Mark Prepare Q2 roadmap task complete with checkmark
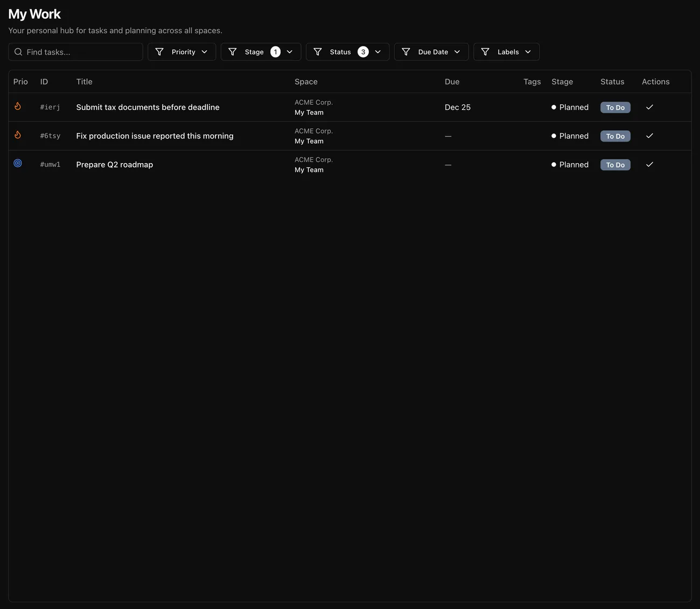 click(x=649, y=165)
